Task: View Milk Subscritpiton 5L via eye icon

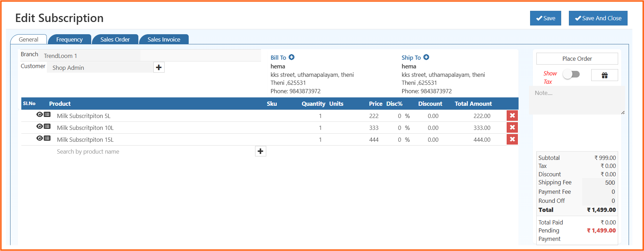Action: (x=39, y=115)
